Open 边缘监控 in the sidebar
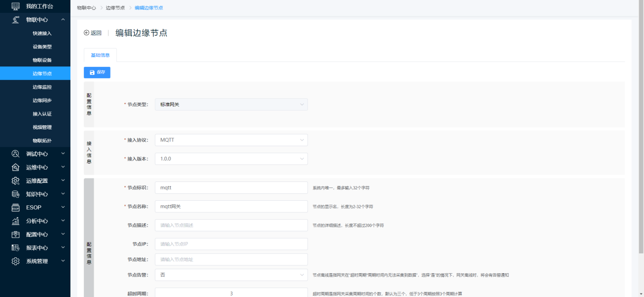Viewport: 644px width, 297px height. tap(42, 87)
